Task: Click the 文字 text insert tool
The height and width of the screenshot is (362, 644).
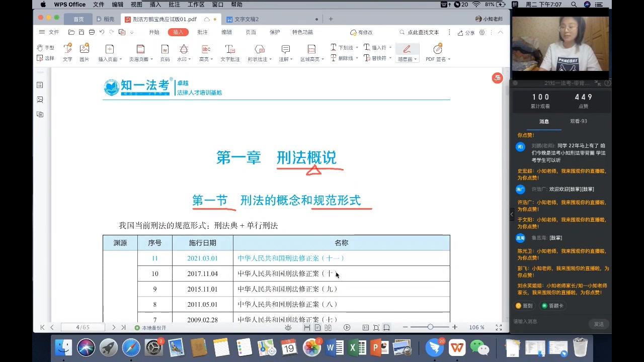Action: point(67,52)
